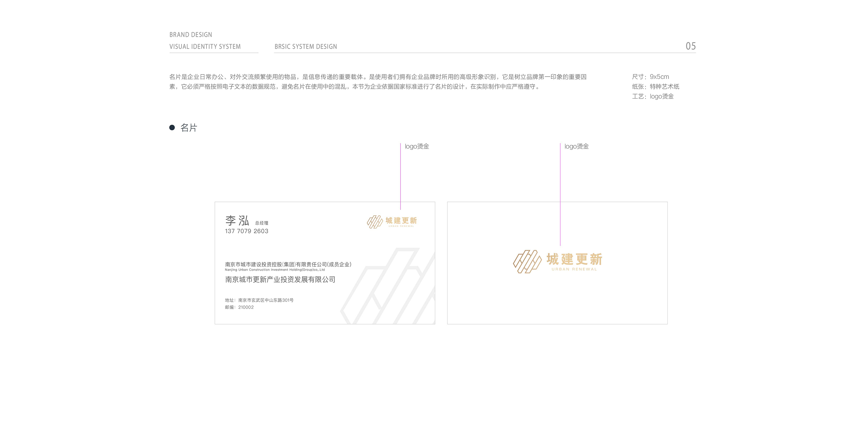Click the address line 南京市玄武区中山东路301号
The image size is (868, 446).
[x=259, y=300]
